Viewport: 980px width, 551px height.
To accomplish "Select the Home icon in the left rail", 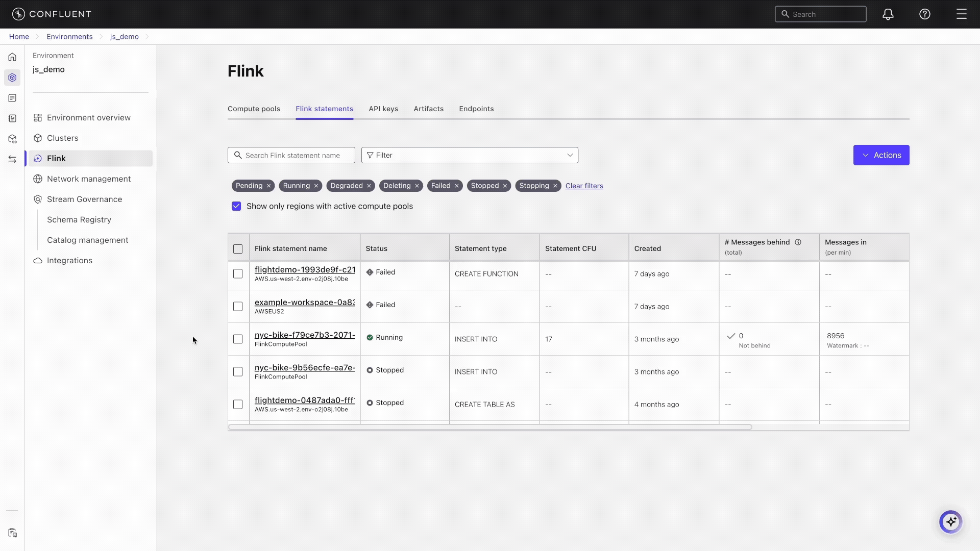I will pos(12,57).
